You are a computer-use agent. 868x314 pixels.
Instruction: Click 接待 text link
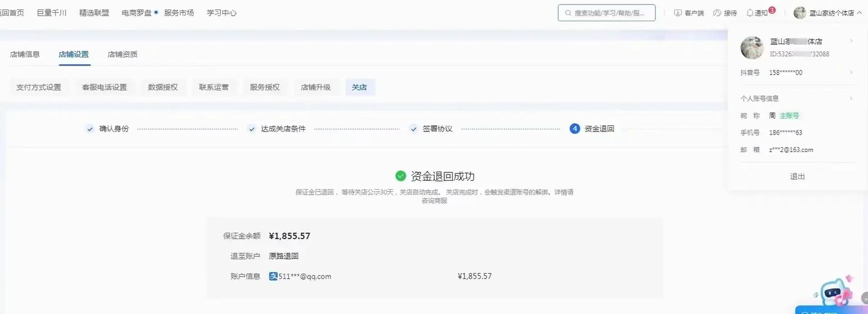point(730,13)
